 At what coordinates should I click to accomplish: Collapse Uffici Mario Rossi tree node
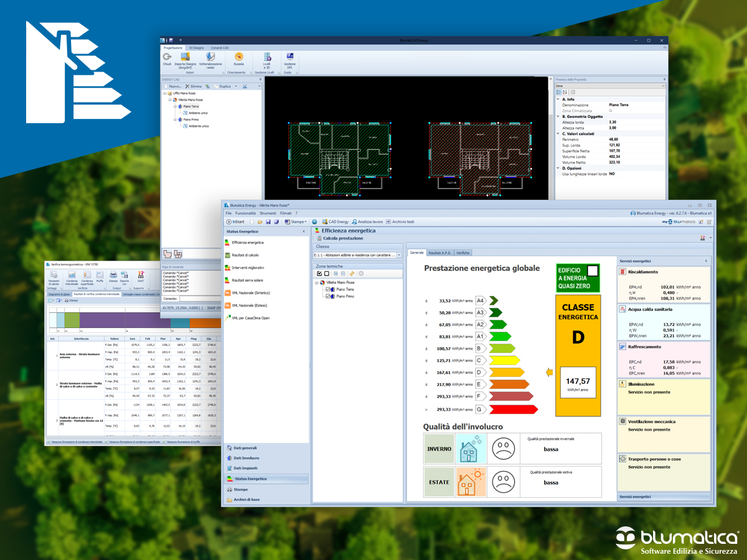[x=166, y=93]
